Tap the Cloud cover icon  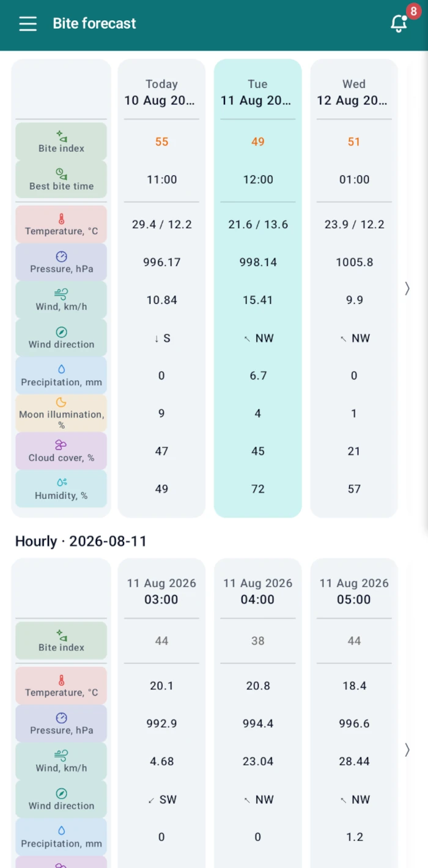tap(61, 445)
